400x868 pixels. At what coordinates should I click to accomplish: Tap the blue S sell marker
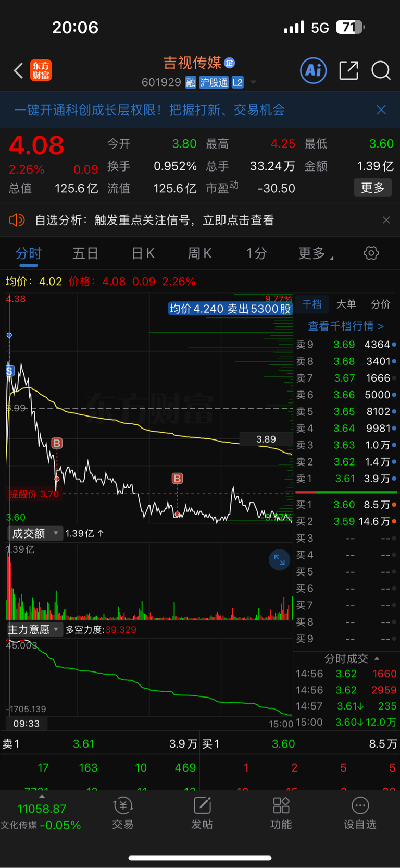9,371
